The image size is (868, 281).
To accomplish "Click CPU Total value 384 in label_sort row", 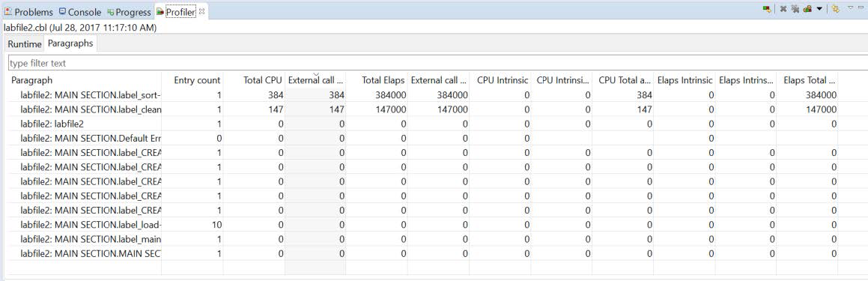I will tap(645, 94).
